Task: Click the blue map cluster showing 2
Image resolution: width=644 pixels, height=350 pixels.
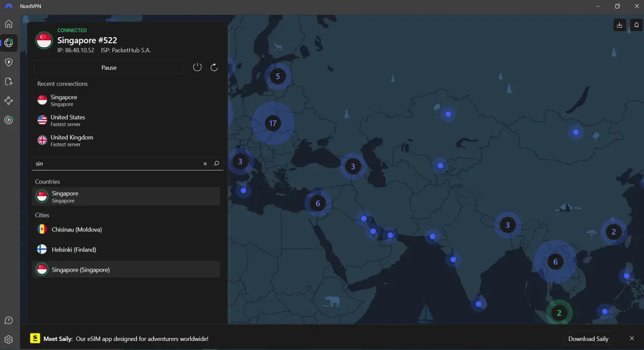Action: tap(613, 232)
